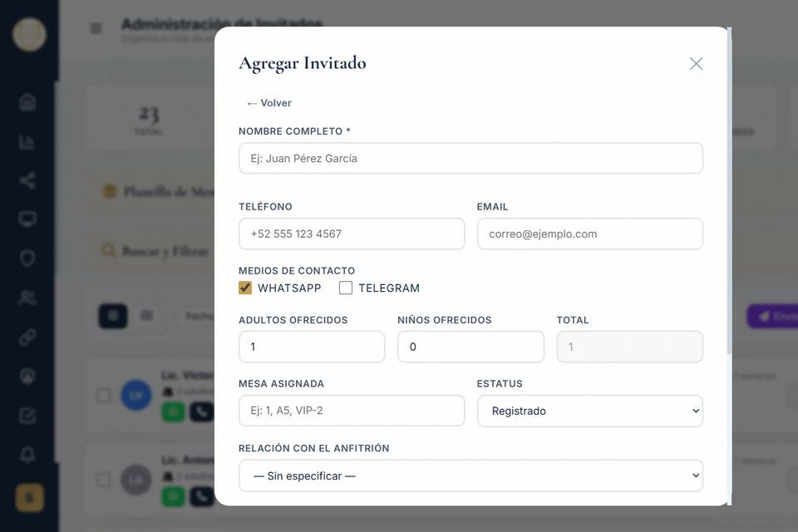
Task: Close the Agregar Invitado dialog
Action: point(696,64)
